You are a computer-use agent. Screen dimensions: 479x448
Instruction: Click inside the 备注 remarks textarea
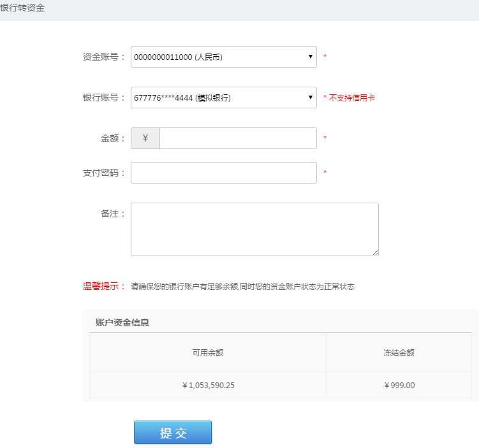(x=254, y=229)
